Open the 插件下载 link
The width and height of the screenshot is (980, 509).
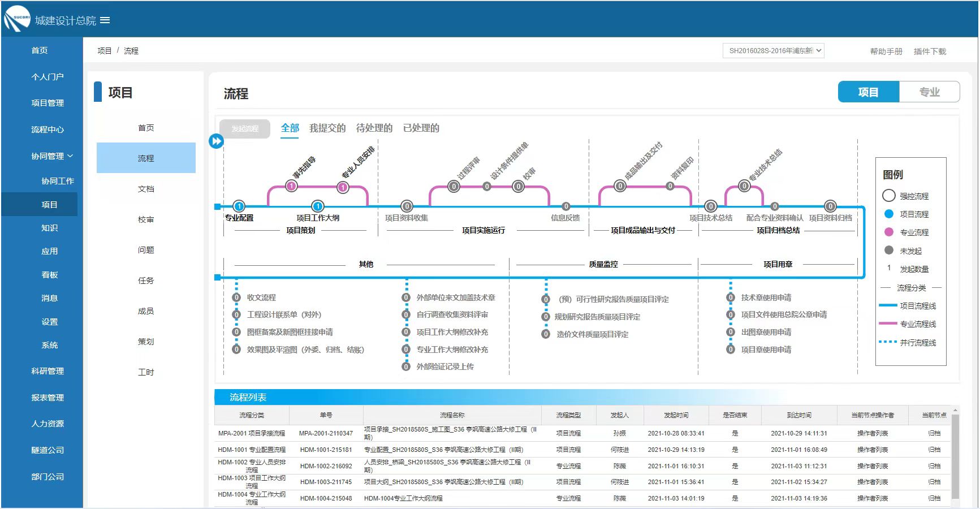930,51
